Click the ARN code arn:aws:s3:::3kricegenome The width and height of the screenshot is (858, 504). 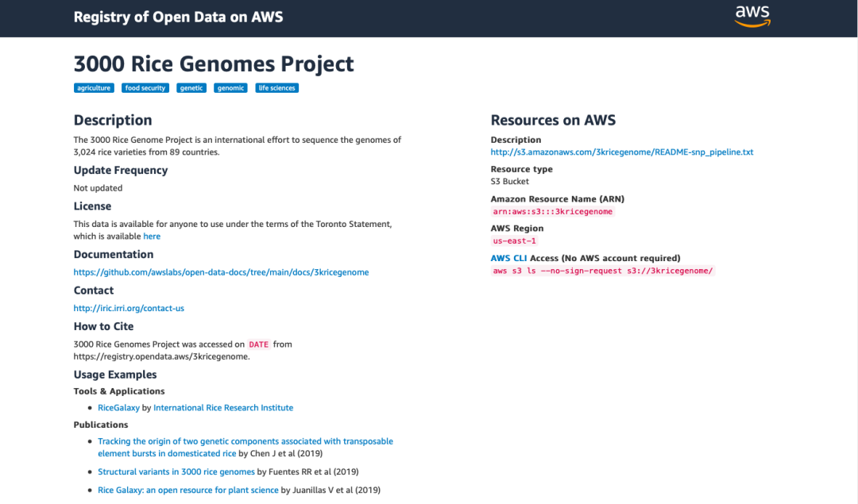(x=553, y=212)
